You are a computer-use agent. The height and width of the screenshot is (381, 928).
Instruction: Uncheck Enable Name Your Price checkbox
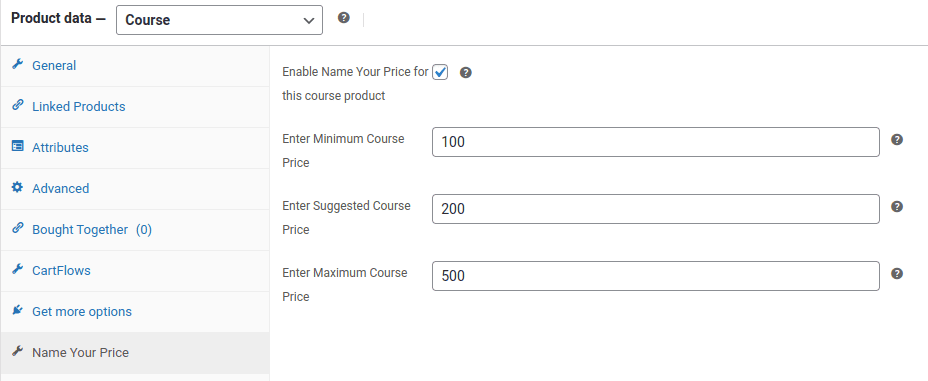coord(440,72)
